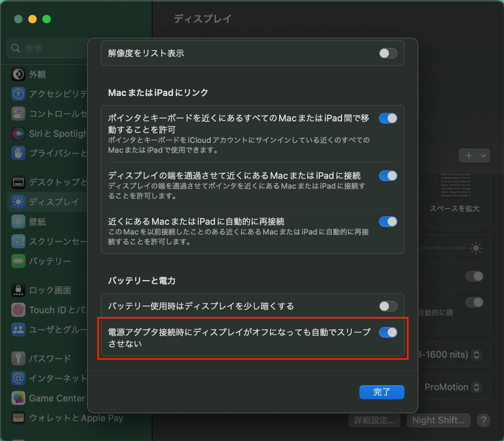Enable バッテリー使用時はディスプレイを少し暗くする switch
Screen dimensions: 504x441
tap(388, 306)
